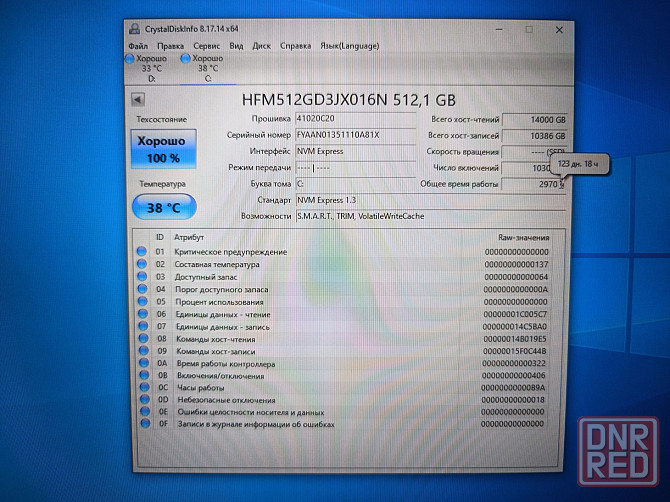
Task: Click status icon for Критическое предупреждение row
Action: pyautogui.click(x=141, y=252)
